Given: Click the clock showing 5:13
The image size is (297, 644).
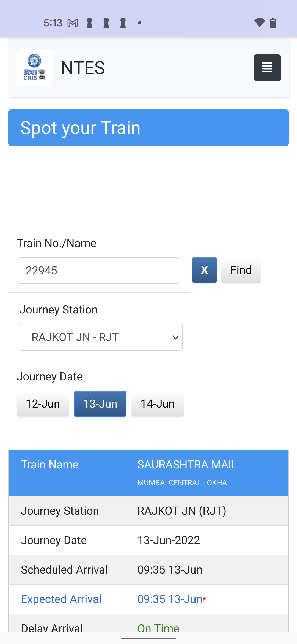Looking at the screenshot, I should coord(53,23).
